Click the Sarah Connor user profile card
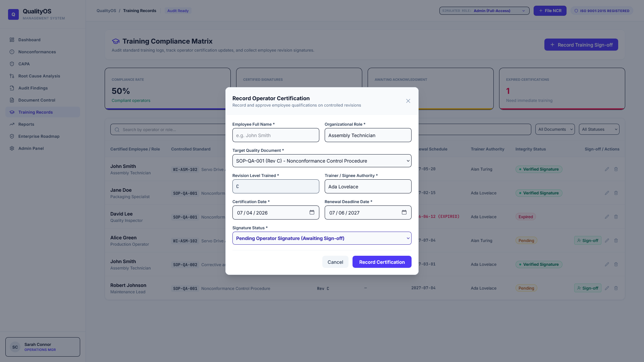The image size is (644, 362). tap(43, 347)
